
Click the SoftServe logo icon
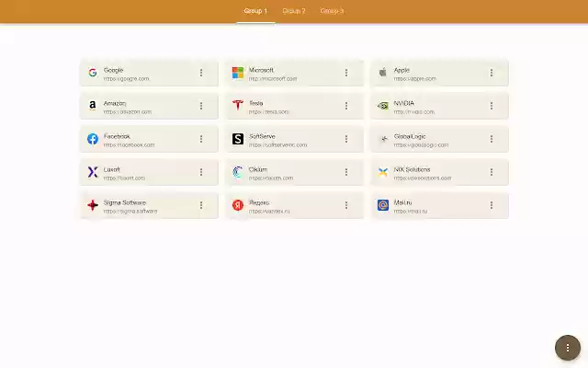(238, 139)
